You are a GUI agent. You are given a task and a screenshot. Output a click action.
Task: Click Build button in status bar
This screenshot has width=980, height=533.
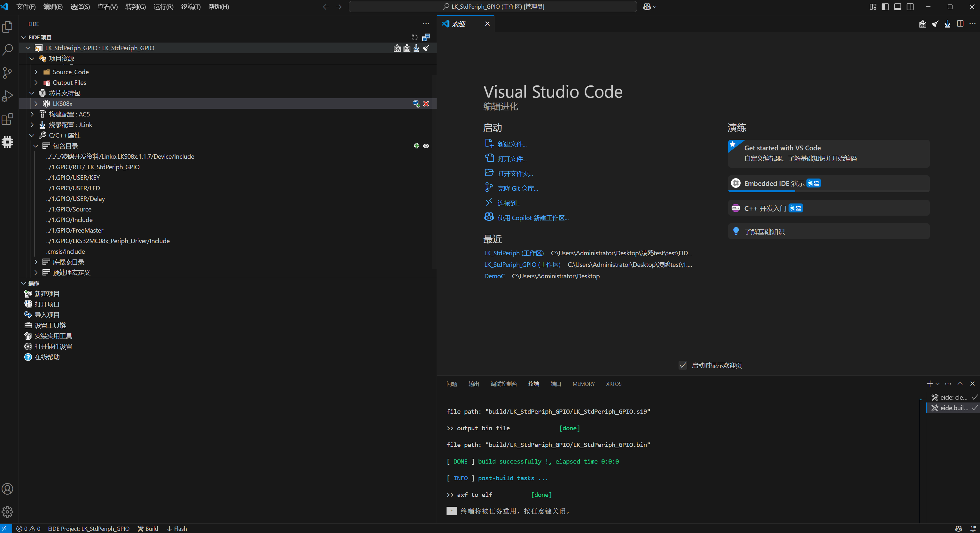pos(148,529)
